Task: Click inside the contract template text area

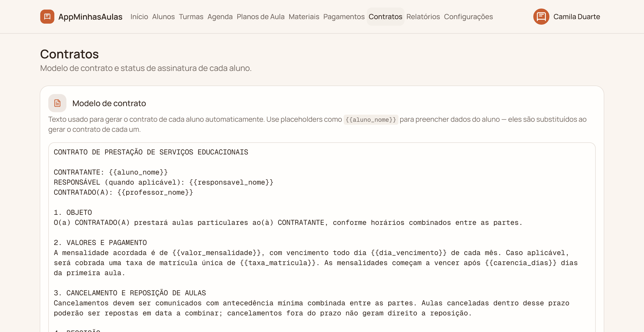Action: coord(322,237)
